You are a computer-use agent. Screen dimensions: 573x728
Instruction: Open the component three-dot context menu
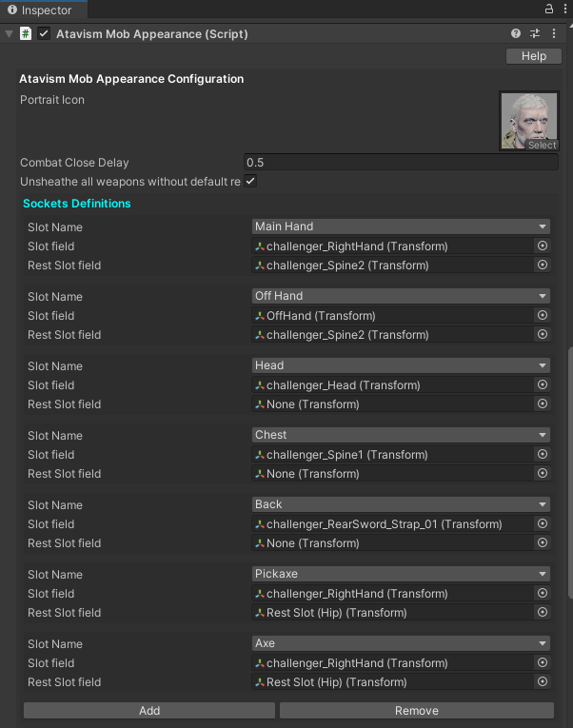554,33
